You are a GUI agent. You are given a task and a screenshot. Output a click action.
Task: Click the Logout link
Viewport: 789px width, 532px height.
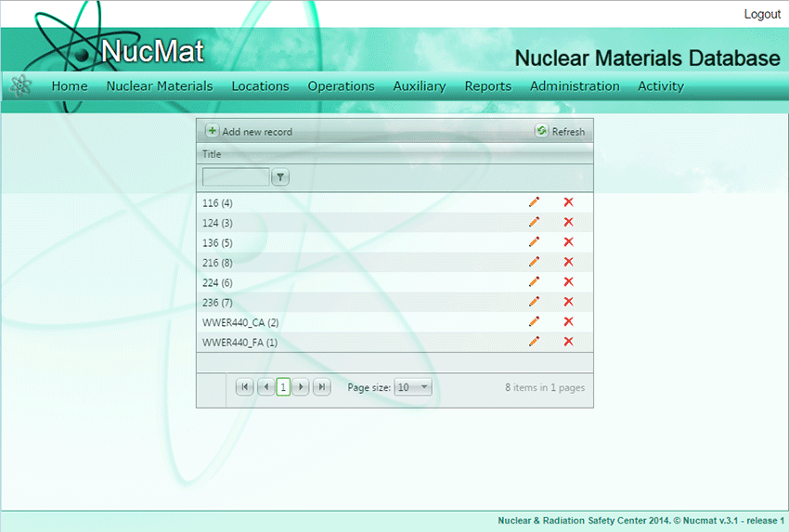pyautogui.click(x=762, y=14)
